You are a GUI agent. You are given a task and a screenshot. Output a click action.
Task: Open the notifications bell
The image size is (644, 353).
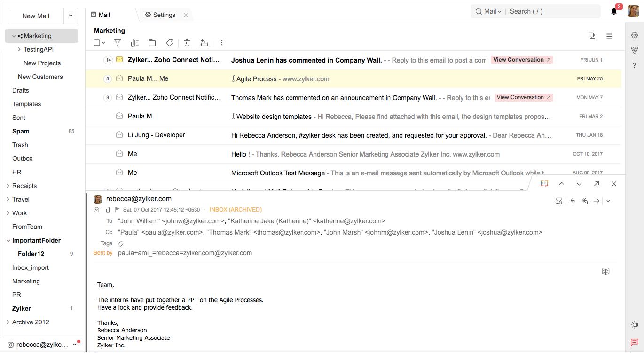(x=614, y=12)
